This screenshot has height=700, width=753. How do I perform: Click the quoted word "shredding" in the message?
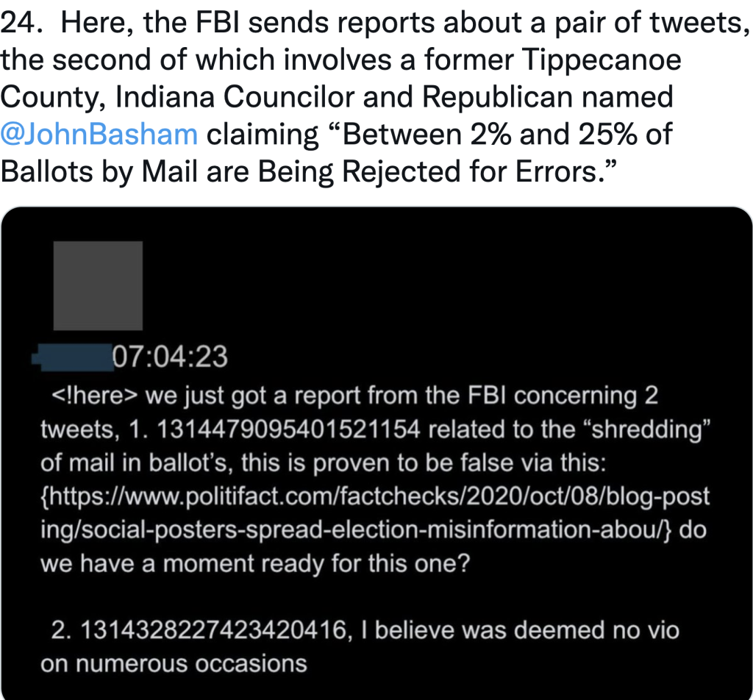point(646,429)
